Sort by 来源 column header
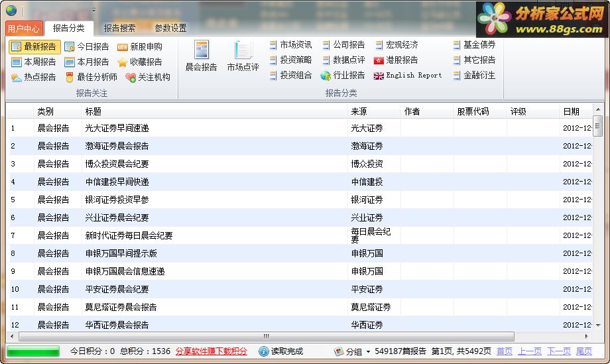 click(x=374, y=111)
